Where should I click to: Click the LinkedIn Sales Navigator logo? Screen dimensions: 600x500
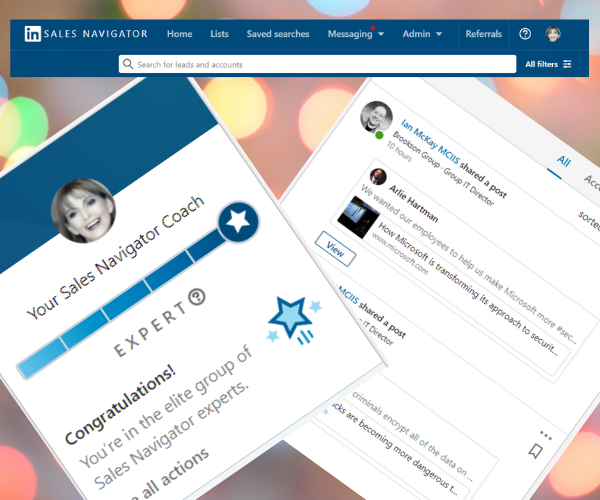point(85,34)
